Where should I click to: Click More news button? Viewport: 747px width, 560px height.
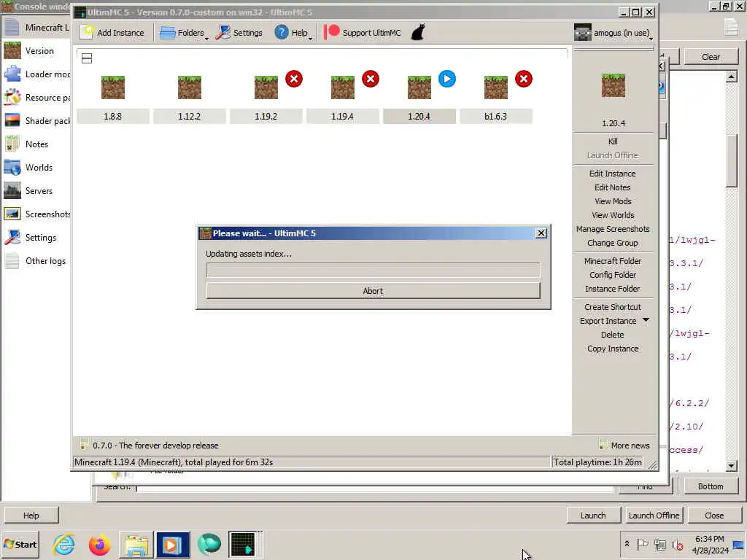(x=624, y=446)
